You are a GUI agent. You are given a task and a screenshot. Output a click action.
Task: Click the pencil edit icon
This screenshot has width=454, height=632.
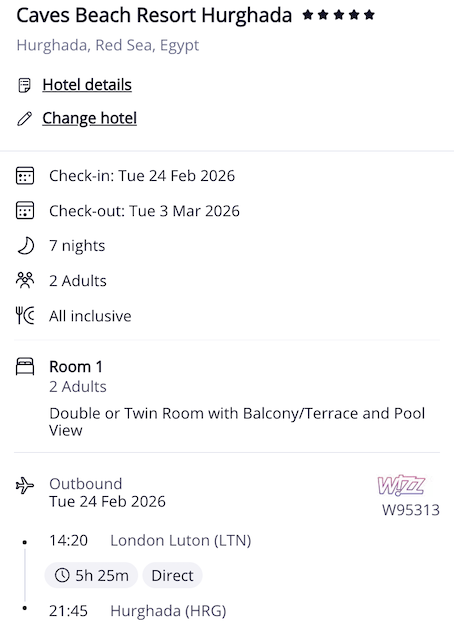[x=25, y=119]
